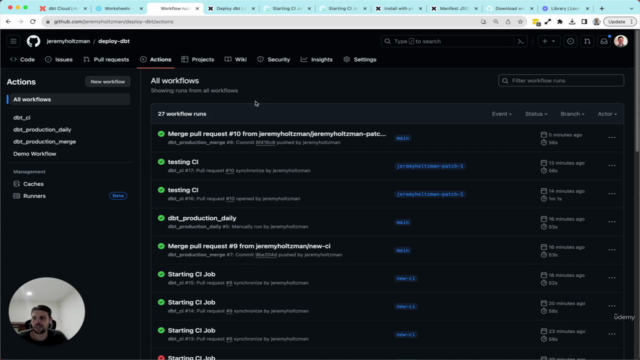640x360 pixels.
Task: Open the Actor filter dropdown
Action: tap(607, 114)
